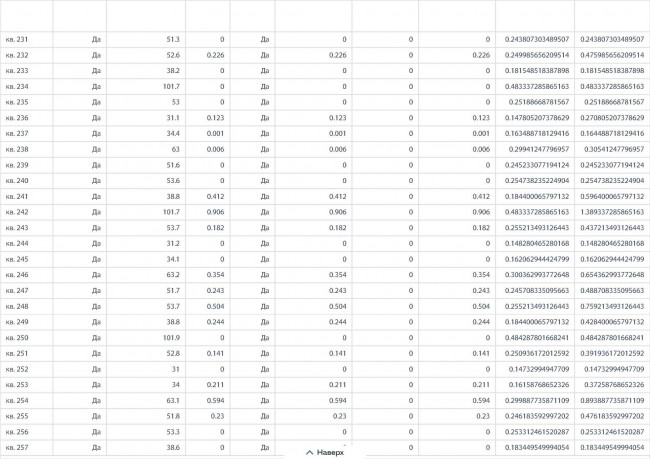Click area value 34.4 in row кв. 237
The image size is (650, 459).
[x=173, y=134]
